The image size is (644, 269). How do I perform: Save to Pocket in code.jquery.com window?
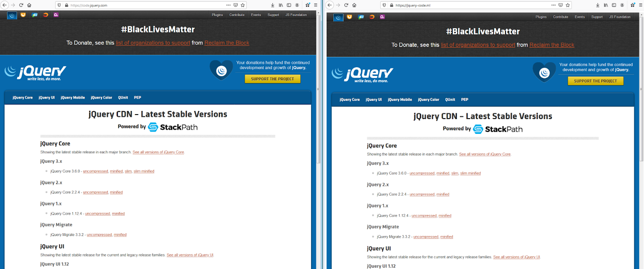[x=235, y=5]
